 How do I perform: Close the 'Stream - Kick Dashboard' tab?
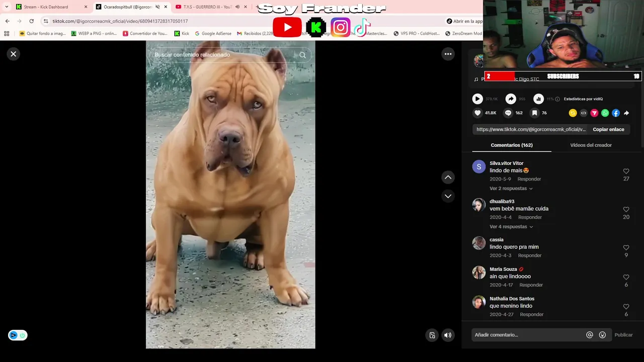coord(86,7)
